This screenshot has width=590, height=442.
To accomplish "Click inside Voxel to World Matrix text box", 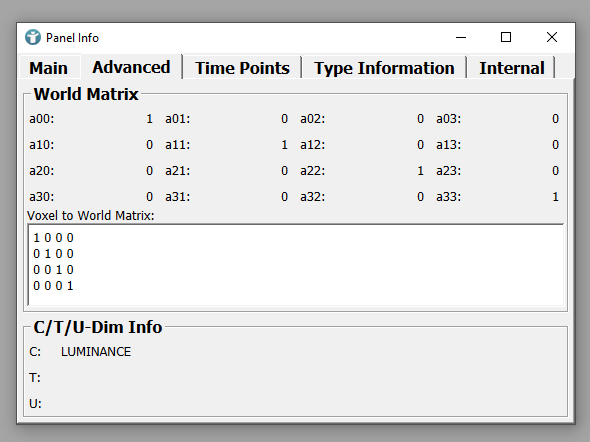I will coord(296,265).
